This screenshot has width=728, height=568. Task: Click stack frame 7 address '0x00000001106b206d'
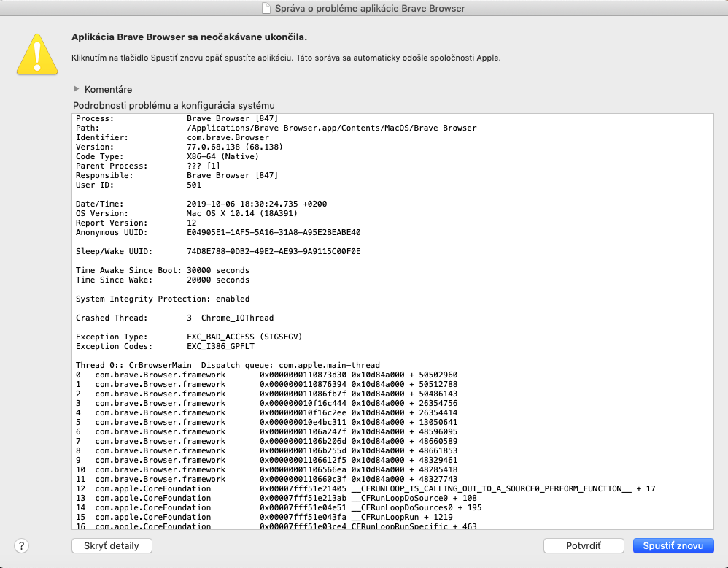pyautogui.click(x=303, y=441)
